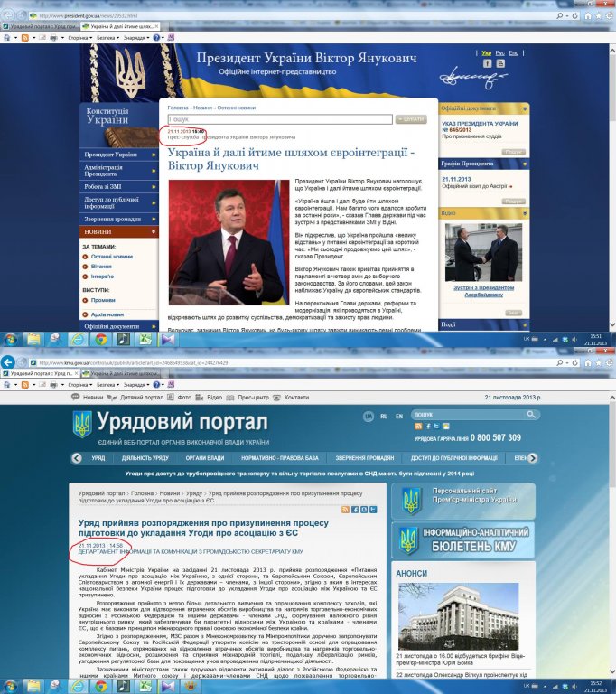Open the УРЯД menu item on the government portal

pos(98,458)
